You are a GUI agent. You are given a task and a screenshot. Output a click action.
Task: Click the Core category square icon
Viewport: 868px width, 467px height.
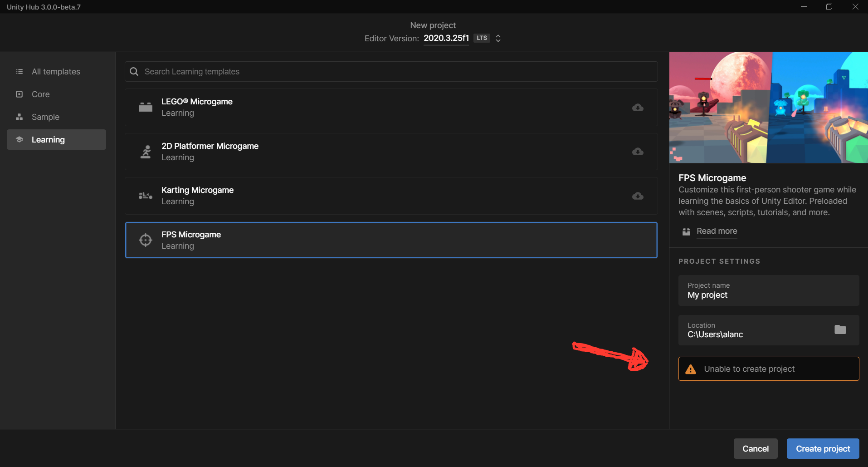click(x=20, y=94)
